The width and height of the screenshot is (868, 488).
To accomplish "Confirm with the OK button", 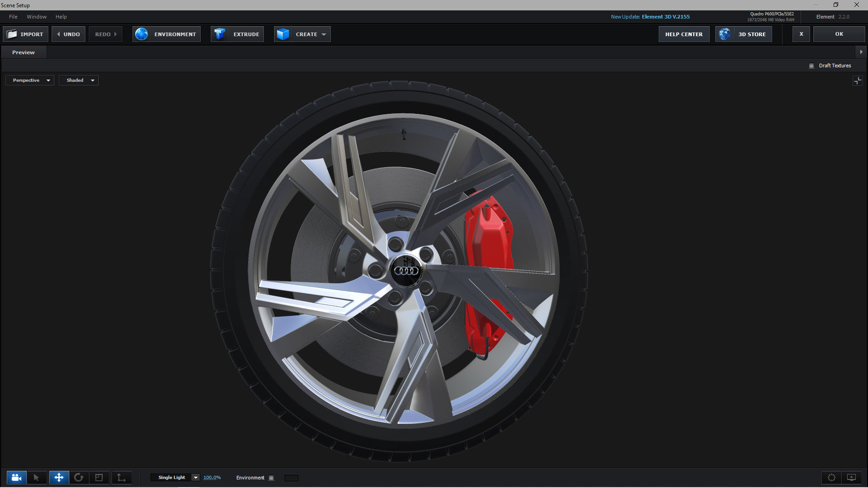I will coord(839,34).
